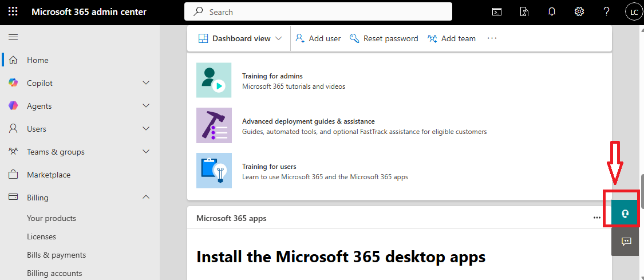Open the gray feedback chat button
The height and width of the screenshot is (280, 644).
[x=625, y=241]
